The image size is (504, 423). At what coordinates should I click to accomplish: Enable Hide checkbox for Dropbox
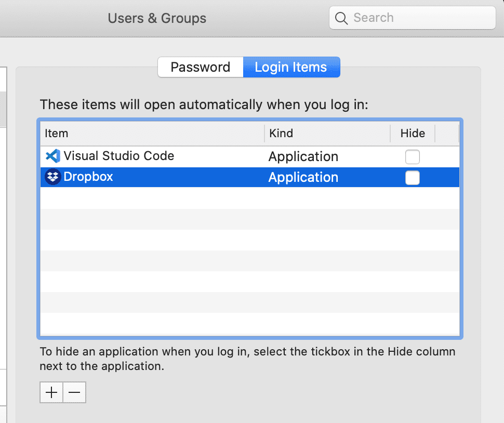pos(413,178)
